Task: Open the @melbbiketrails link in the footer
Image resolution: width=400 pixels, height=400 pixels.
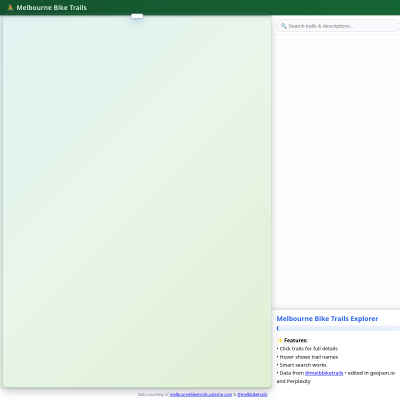Action: click(x=252, y=394)
